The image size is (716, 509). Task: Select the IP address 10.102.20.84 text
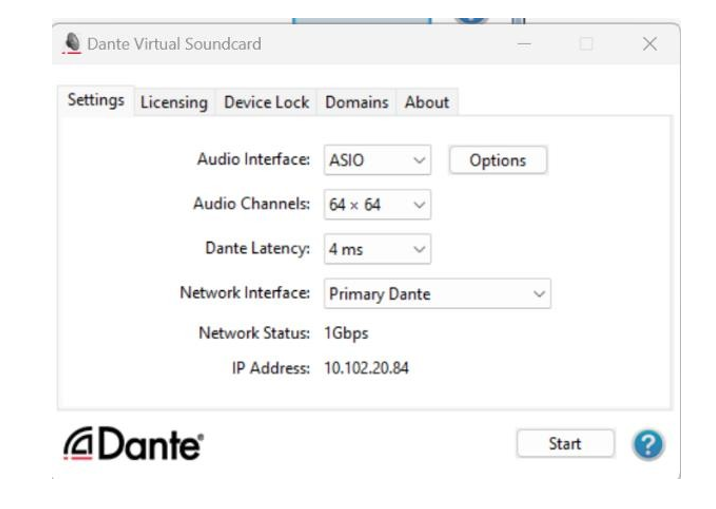tap(366, 368)
